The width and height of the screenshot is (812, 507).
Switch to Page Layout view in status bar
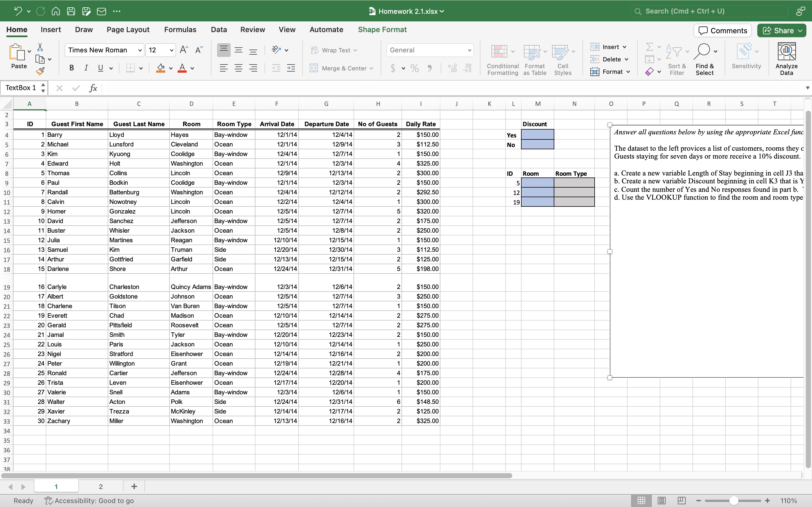661,500
